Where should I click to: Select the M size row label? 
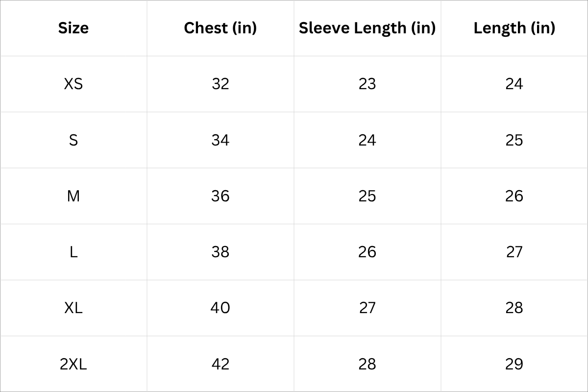coord(73,196)
